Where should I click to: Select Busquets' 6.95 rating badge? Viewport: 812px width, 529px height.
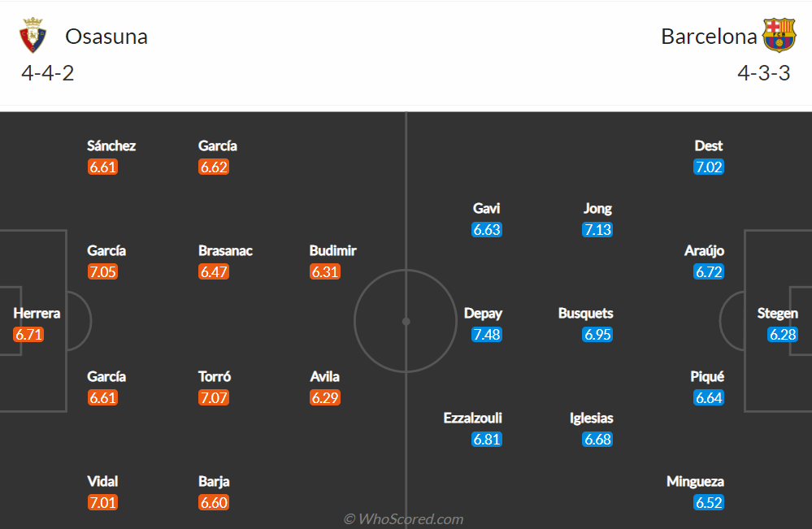(597, 334)
